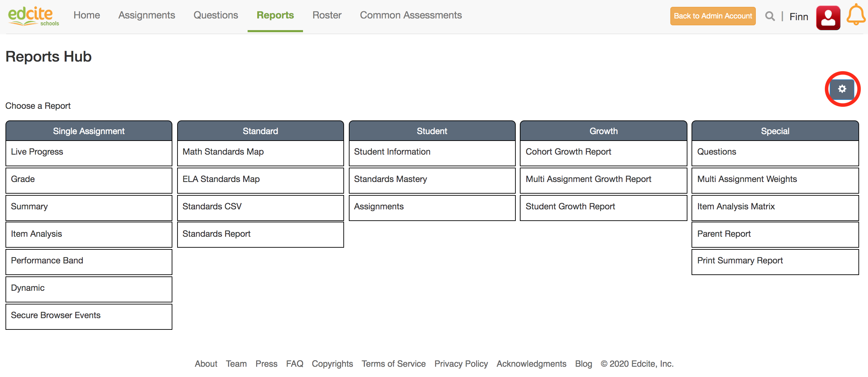Image resolution: width=868 pixels, height=377 pixels.
Task: Click the settings gear icon
Action: coord(842,89)
